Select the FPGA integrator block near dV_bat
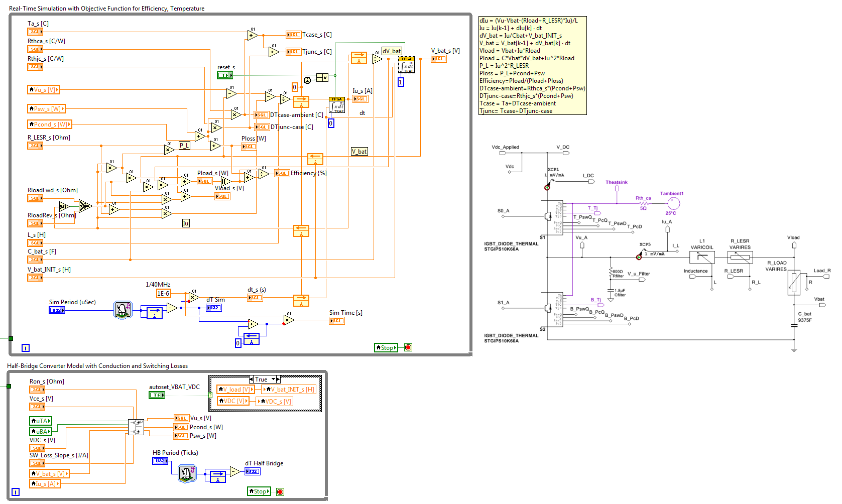Screen dimensions: 842x504 coord(407,65)
